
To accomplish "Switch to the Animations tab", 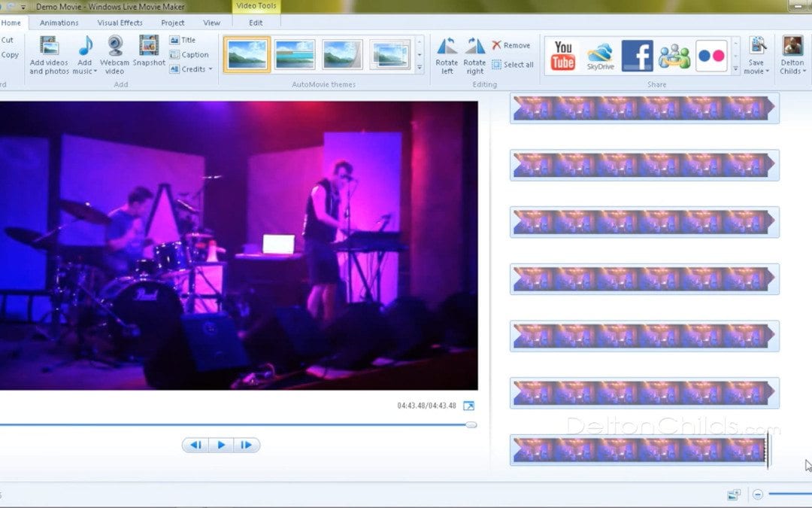I will 59,23.
